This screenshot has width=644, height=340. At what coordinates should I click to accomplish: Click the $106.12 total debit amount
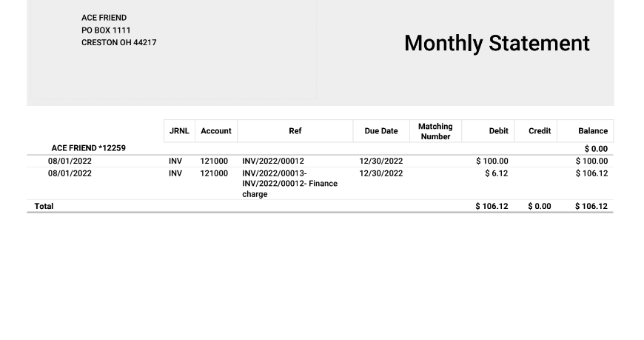(x=492, y=207)
